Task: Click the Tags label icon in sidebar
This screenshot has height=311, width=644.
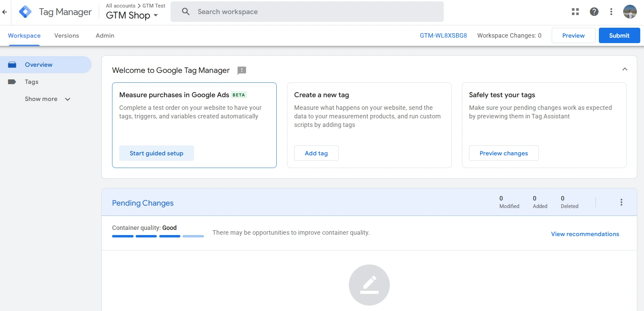Action: (x=12, y=82)
